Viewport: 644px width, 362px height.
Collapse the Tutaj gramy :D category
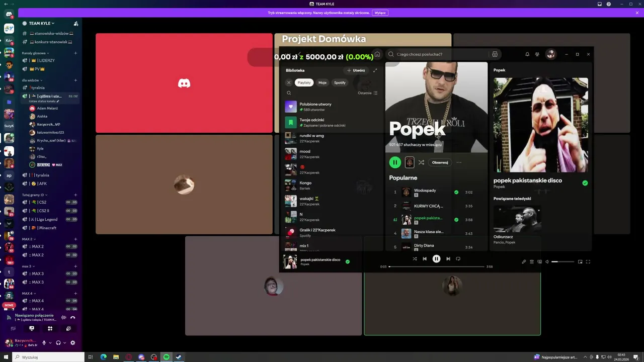35,195
